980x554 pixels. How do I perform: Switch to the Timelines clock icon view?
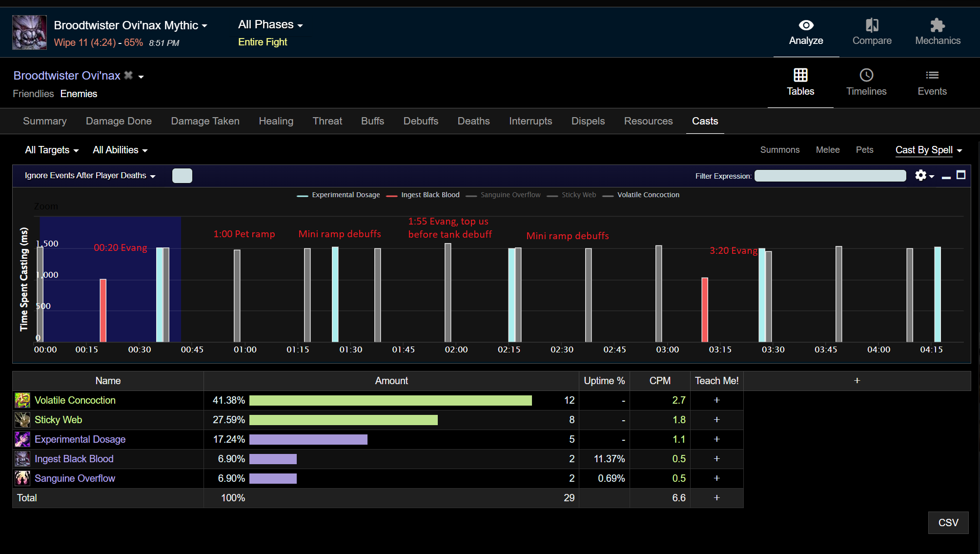866,75
